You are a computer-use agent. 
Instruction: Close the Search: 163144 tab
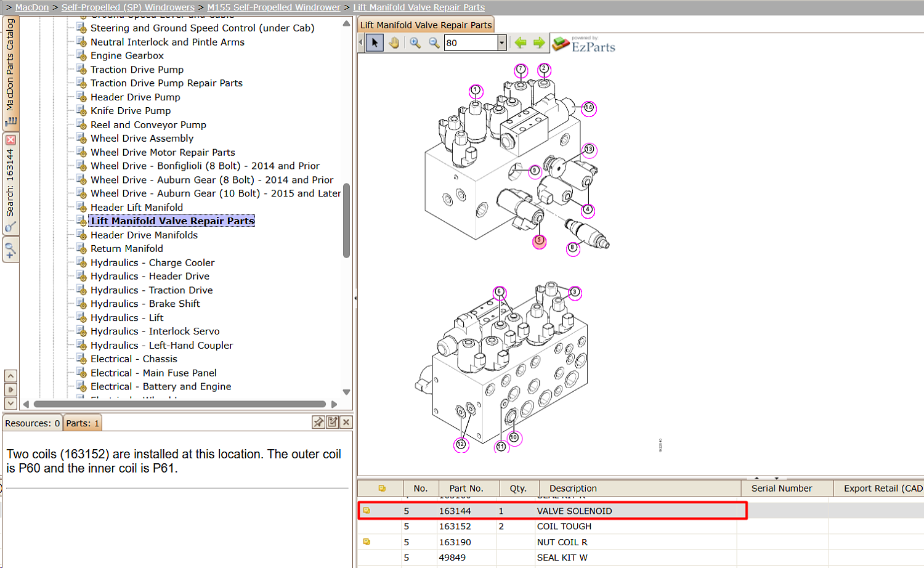tap(10, 140)
